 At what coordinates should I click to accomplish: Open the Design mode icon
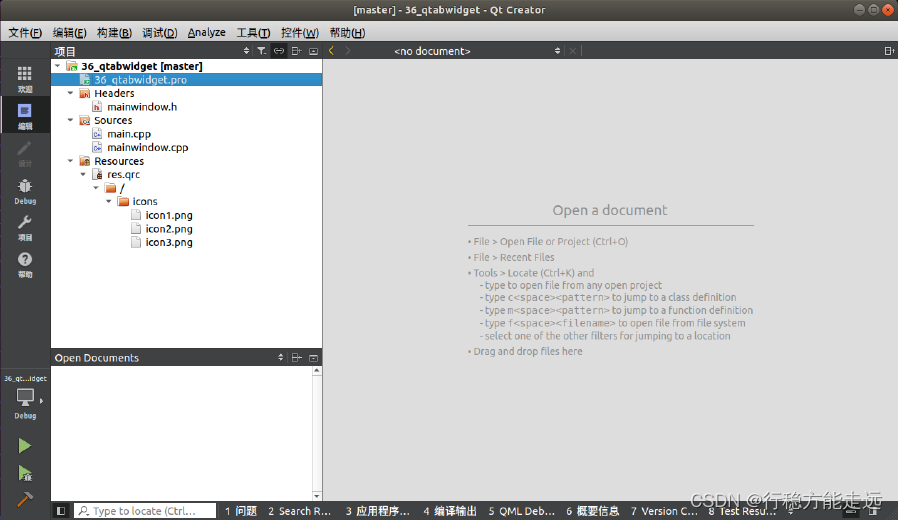[25, 153]
